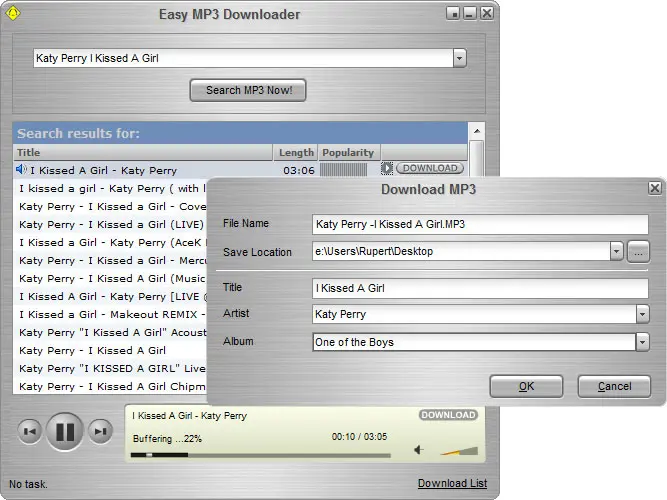This screenshot has height=500, width=667.
Task: Click the speaker icon beside the volume slider
Action: [419, 450]
